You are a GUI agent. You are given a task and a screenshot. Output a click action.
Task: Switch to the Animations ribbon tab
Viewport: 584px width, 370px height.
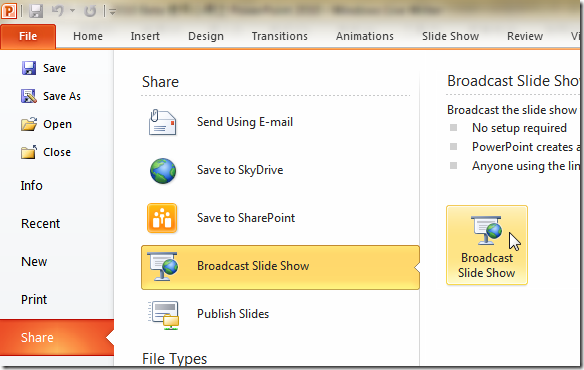pos(365,36)
